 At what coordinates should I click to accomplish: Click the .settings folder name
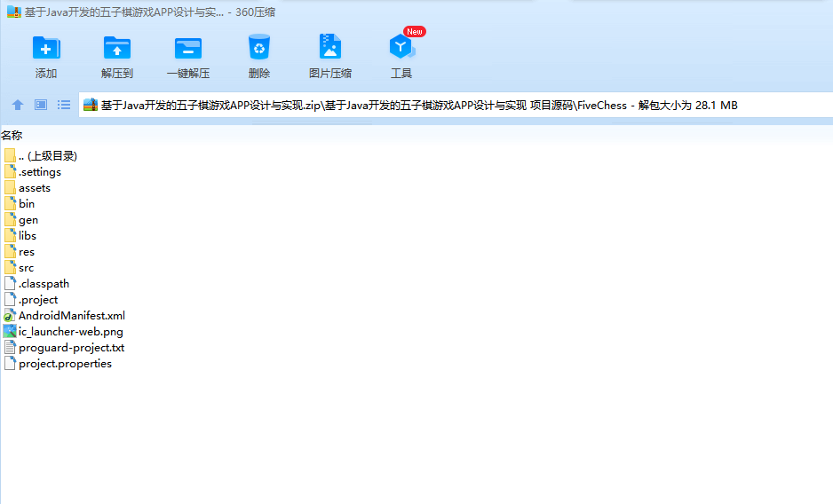(x=40, y=172)
